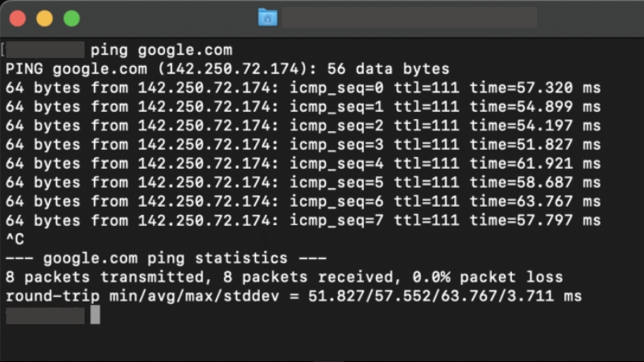The image size is (644, 362).
Task: Click the line showing time=61.921 ms
Action: (x=303, y=164)
